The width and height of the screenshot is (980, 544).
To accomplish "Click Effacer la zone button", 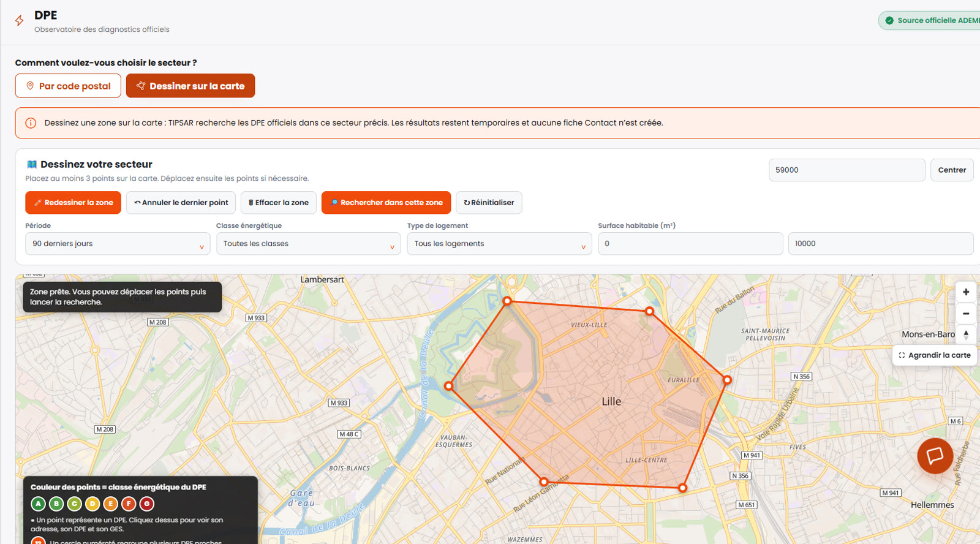I will (x=279, y=203).
